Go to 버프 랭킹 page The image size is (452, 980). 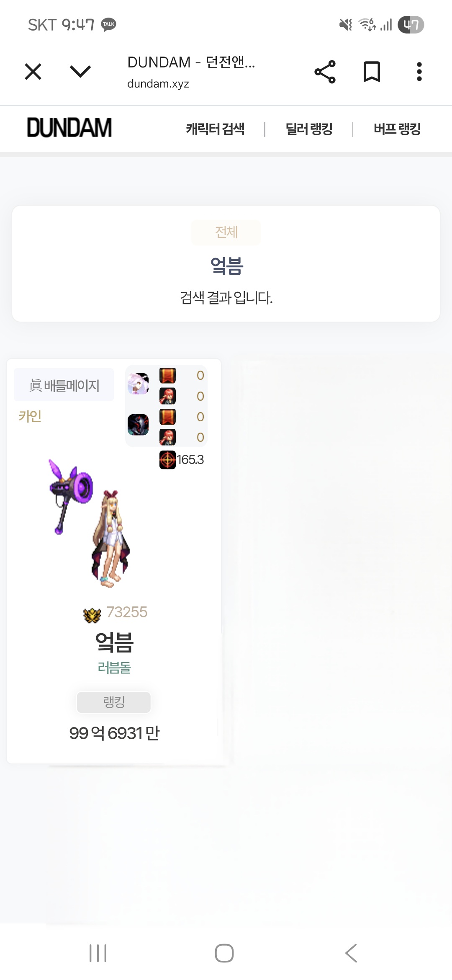397,129
